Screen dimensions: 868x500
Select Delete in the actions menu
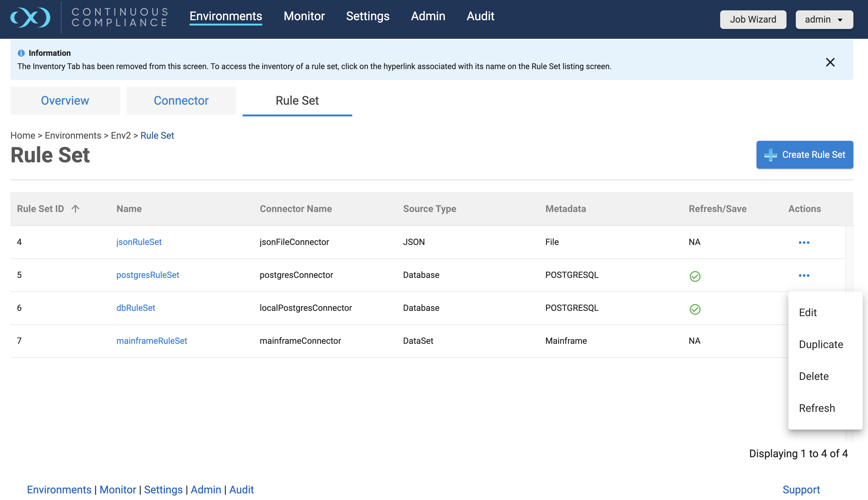coord(813,376)
